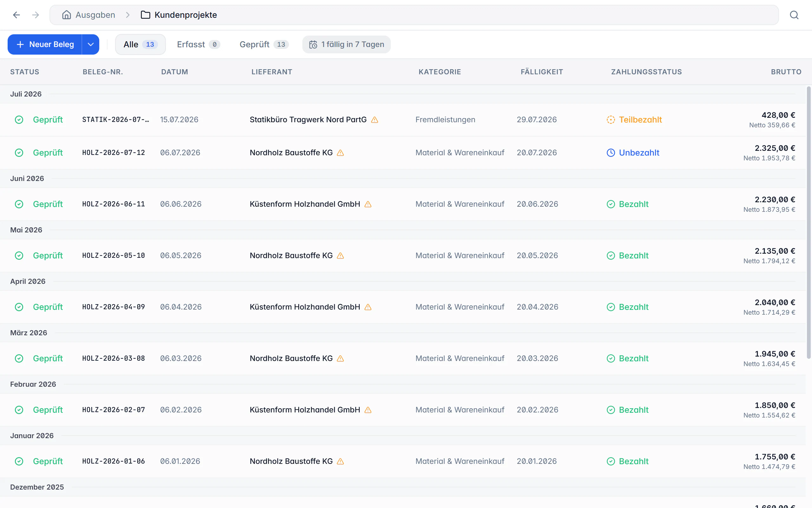Click warning icon in HOLZ-2026-01-06 row
812x508 pixels.
click(x=340, y=461)
